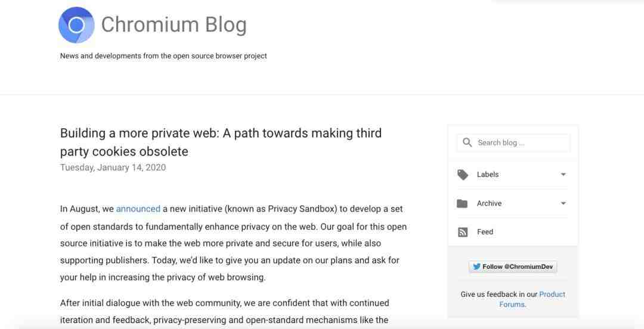This screenshot has width=644, height=329.
Task: Expand the Archive dropdown arrow
Action: tap(563, 203)
